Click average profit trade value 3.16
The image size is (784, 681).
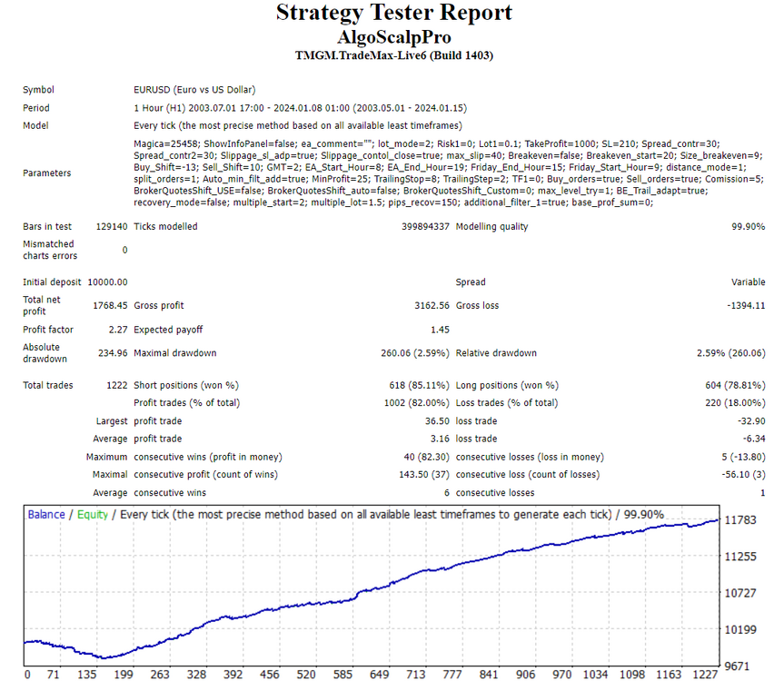coord(440,439)
